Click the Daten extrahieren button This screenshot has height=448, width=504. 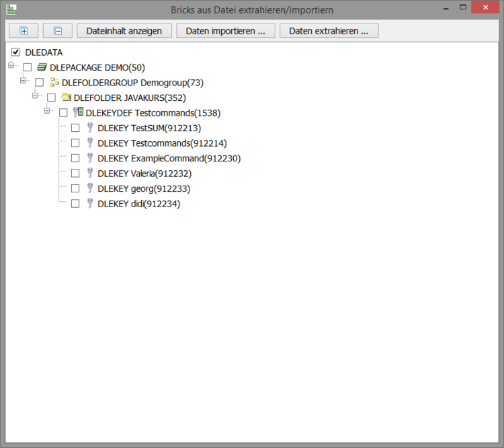click(x=329, y=31)
